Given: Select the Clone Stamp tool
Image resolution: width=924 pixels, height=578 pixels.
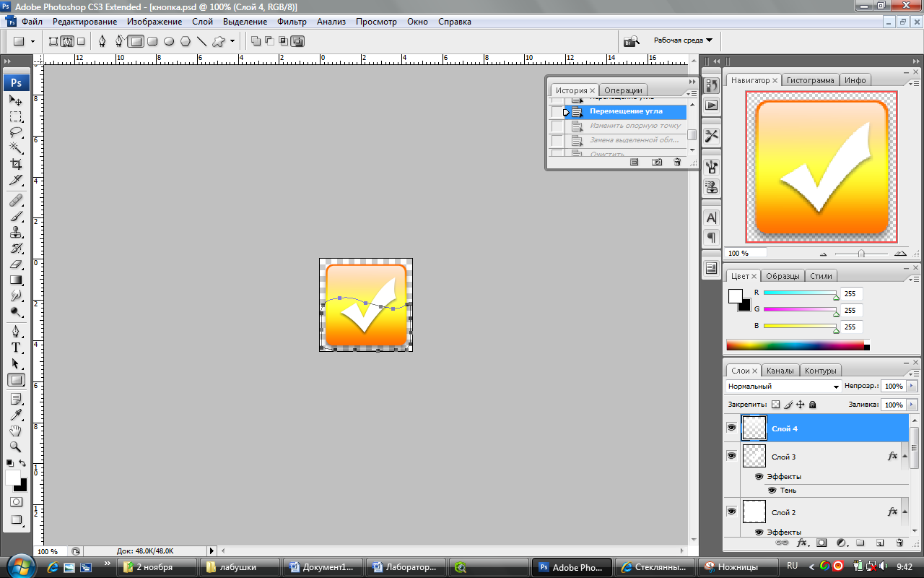Looking at the screenshot, I should 16,233.
